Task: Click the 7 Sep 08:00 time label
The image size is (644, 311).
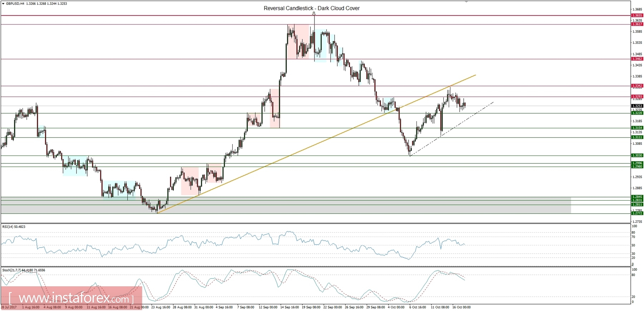Action: click(245, 307)
